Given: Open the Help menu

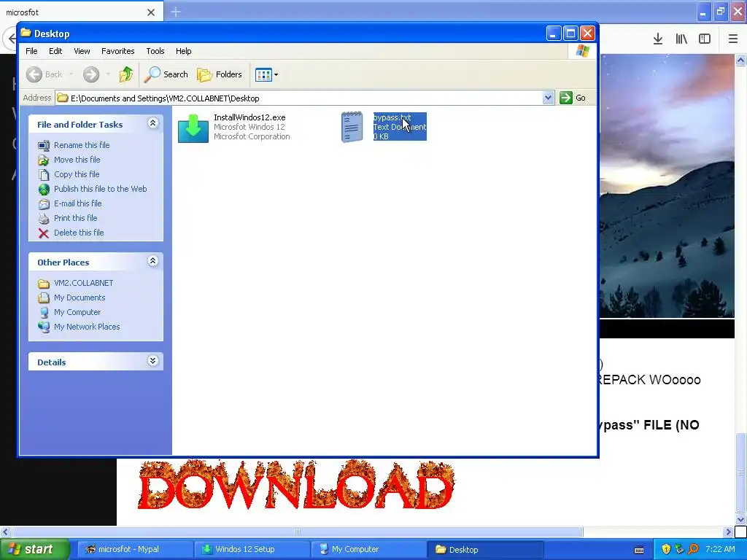Looking at the screenshot, I should pyautogui.click(x=183, y=51).
